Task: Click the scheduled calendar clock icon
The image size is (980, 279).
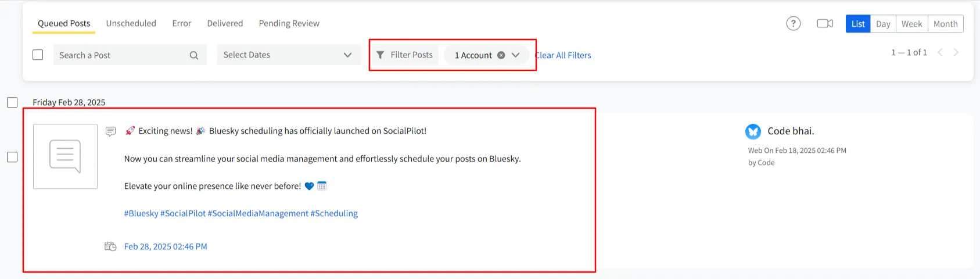Action: pyautogui.click(x=110, y=246)
